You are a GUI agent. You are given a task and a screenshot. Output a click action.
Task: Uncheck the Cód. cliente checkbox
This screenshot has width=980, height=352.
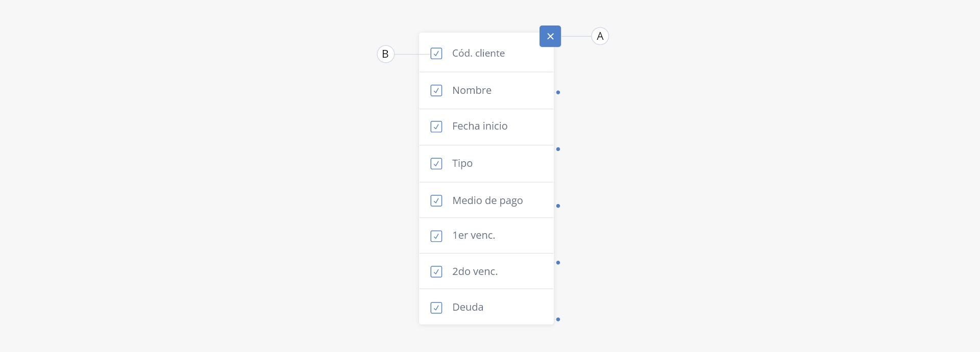(436, 54)
